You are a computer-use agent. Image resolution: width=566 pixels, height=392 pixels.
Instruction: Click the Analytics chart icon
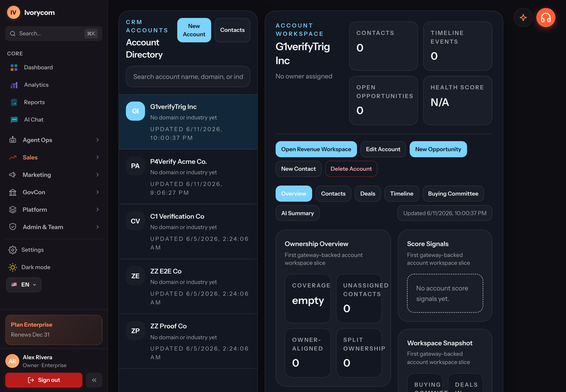(x=14, y=85)
